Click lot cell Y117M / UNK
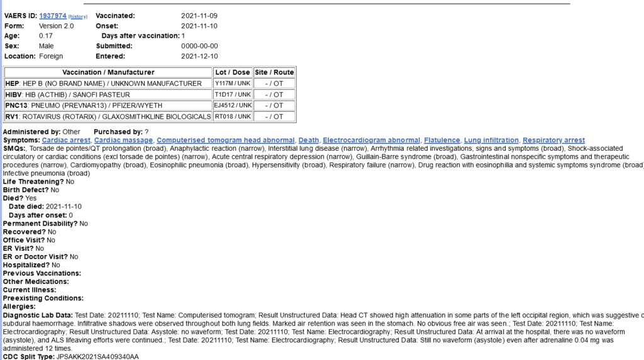Image resolution: width=644 pixels, height=360 pixels. coord(233,84)
